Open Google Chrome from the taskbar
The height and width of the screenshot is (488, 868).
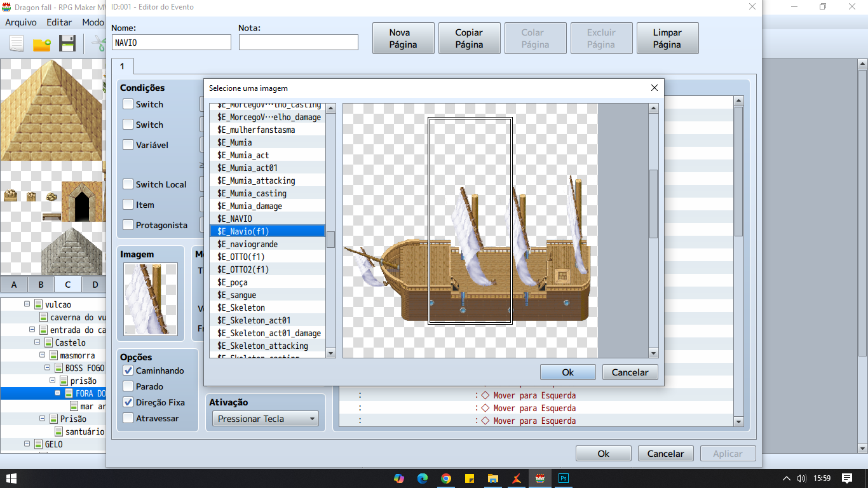click(x=446, y=478)
